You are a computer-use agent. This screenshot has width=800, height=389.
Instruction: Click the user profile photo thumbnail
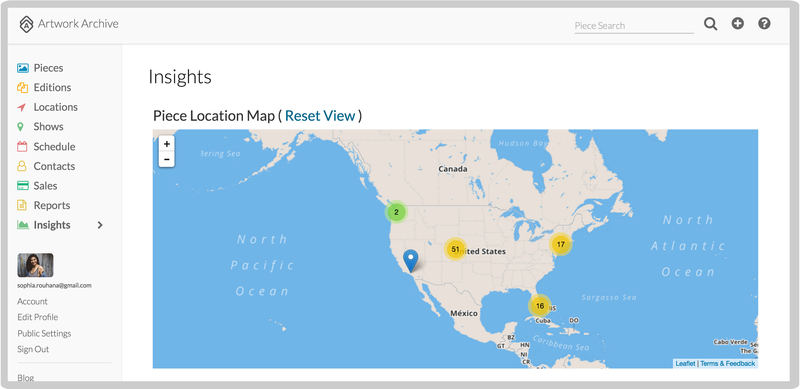[x=35, y=265]
